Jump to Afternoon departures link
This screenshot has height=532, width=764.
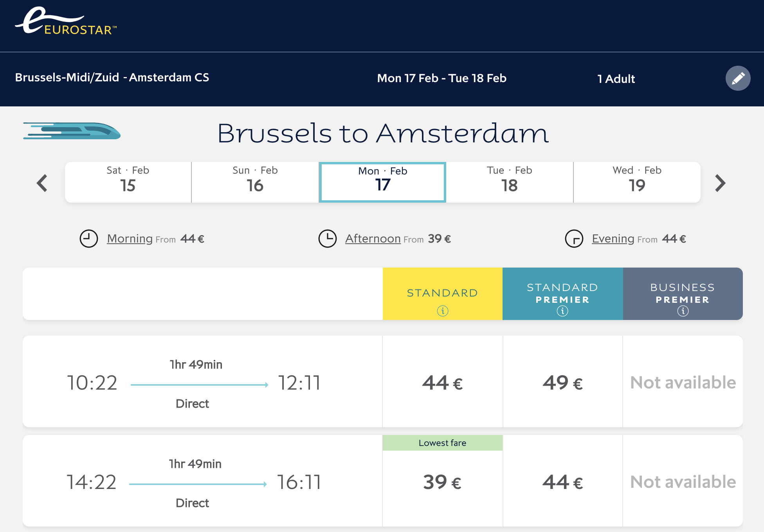click(373, 238)
